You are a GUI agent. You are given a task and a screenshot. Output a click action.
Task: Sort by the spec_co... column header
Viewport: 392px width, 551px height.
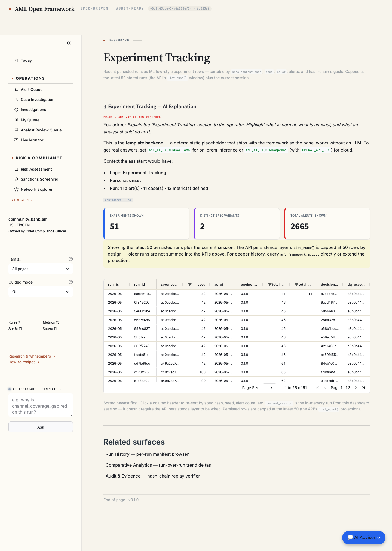169,284
